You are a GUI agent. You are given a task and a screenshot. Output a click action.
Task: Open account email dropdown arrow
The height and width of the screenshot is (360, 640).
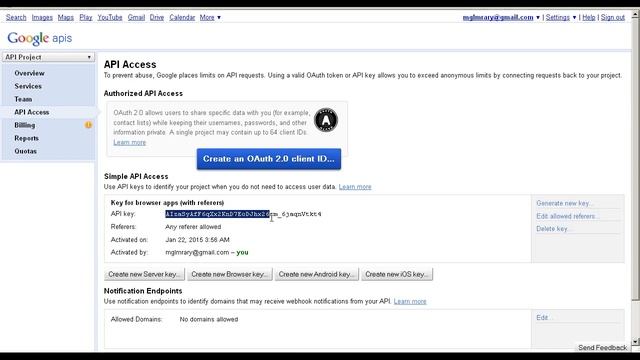[538, 18]
